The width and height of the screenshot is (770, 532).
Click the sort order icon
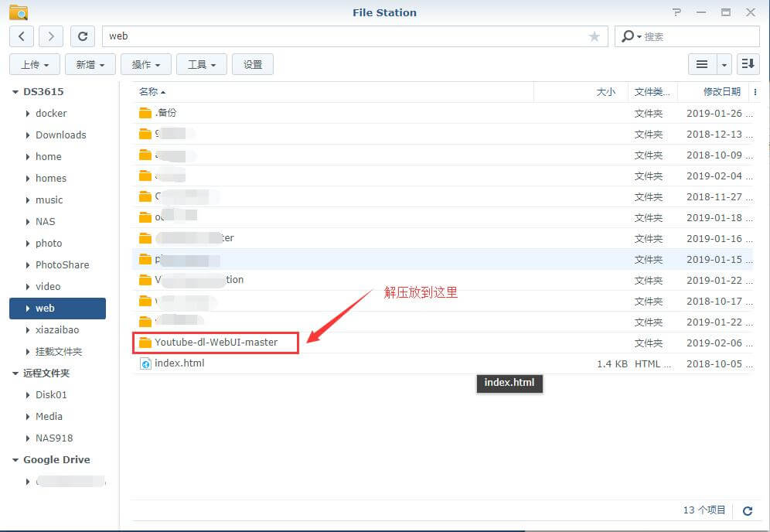748,64
